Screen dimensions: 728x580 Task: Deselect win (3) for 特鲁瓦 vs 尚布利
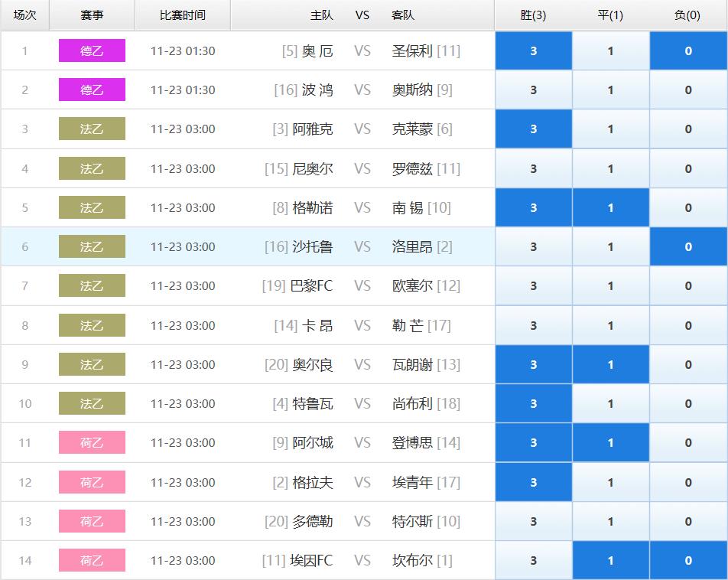click(x=534, y=403)
